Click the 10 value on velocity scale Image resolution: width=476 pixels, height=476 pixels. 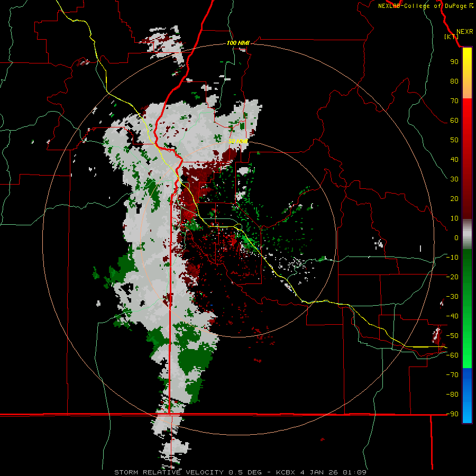point(454,218)
